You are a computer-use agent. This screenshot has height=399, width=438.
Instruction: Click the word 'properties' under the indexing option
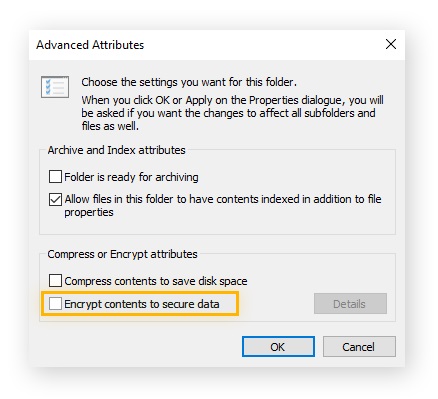(x=89, y=212)
